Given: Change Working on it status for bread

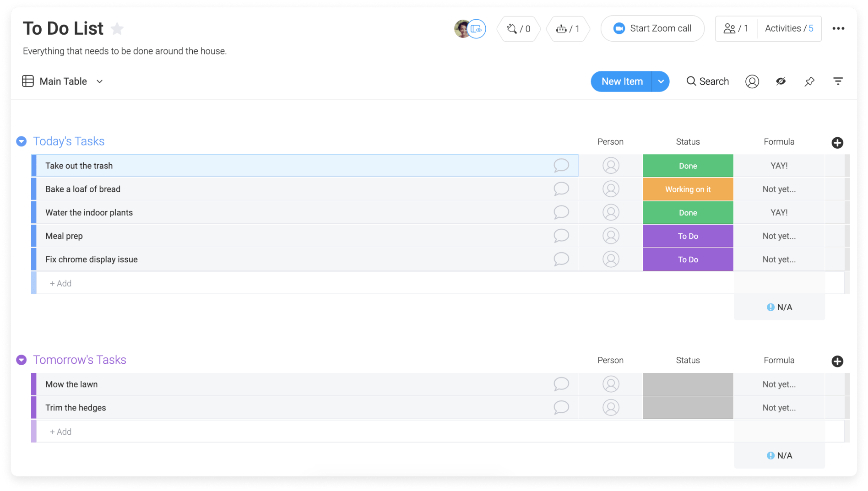Looking at the screenshot, I should 688,189.
